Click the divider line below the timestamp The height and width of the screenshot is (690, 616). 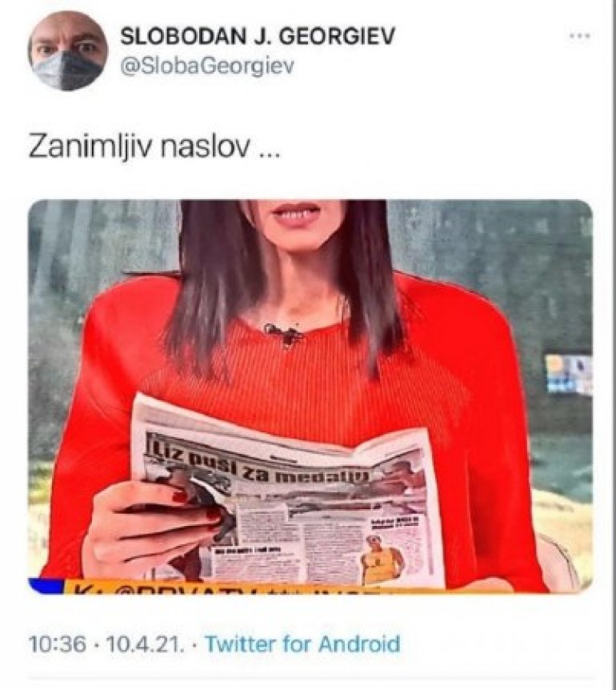pos(308,680)
